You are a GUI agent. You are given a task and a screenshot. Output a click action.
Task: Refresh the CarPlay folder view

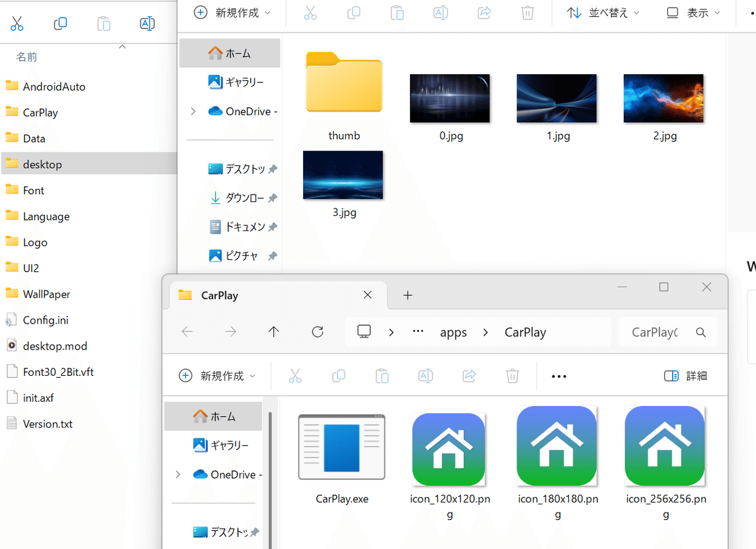click(x=318, y=332)
